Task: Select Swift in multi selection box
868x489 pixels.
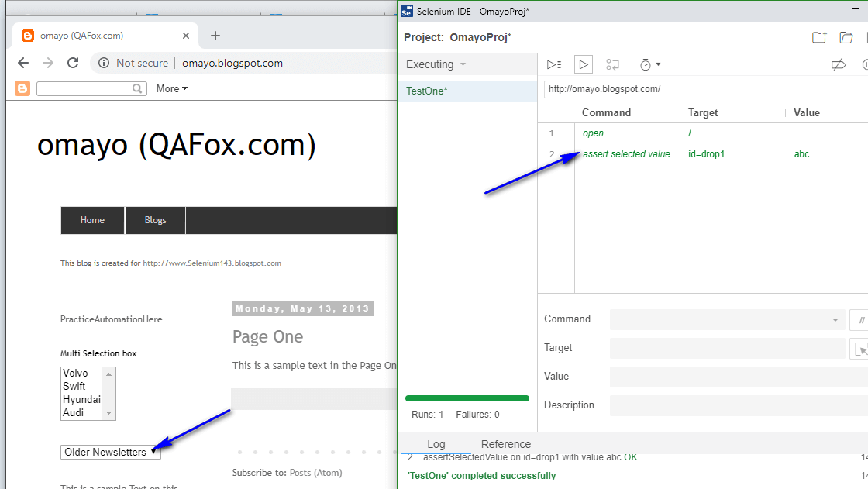Action: 74,387
